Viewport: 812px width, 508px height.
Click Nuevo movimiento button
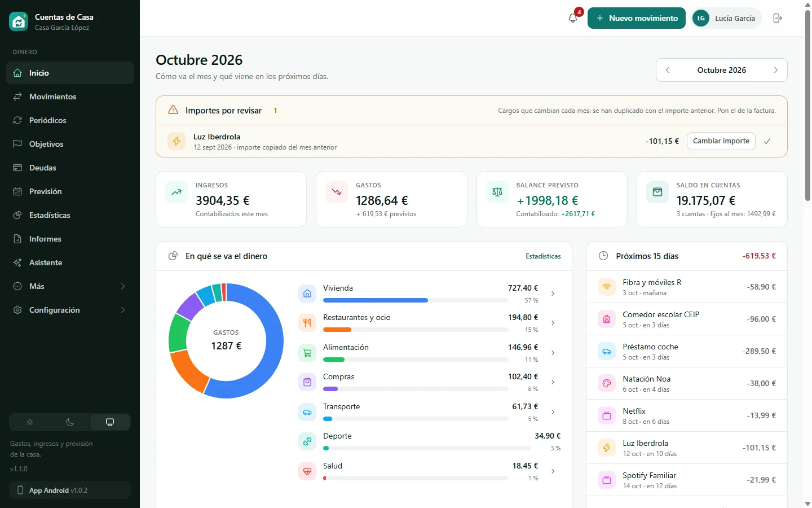click(x=637, y=18)
